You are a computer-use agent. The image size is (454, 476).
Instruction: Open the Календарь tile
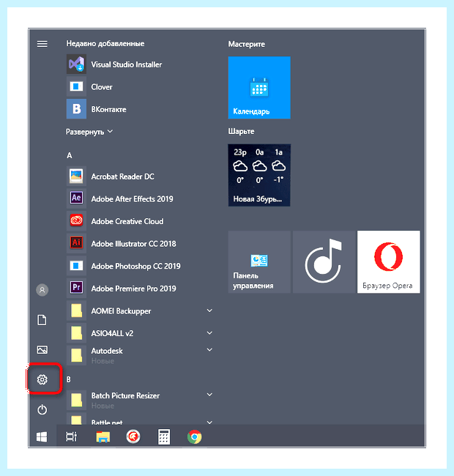click(259, 87)
